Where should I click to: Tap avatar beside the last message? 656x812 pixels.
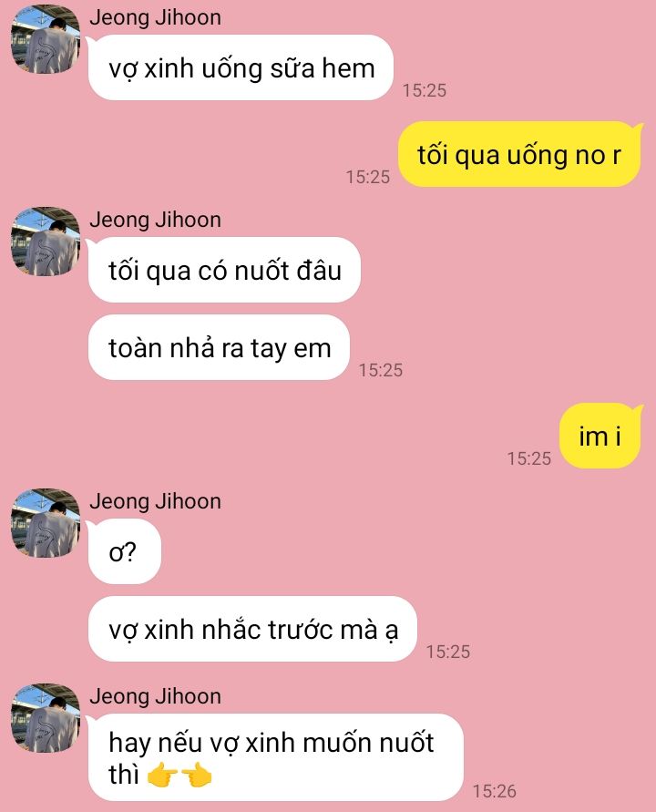[x=46, y=718]
